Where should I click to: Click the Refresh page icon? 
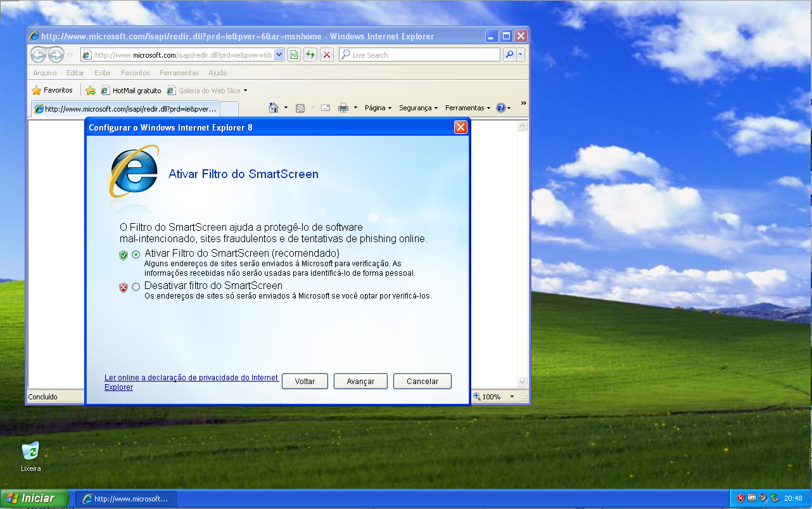(310, 55)
